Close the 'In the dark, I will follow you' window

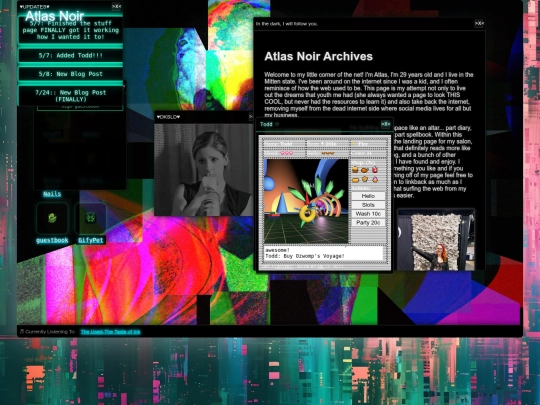click(x=479, y=23)
